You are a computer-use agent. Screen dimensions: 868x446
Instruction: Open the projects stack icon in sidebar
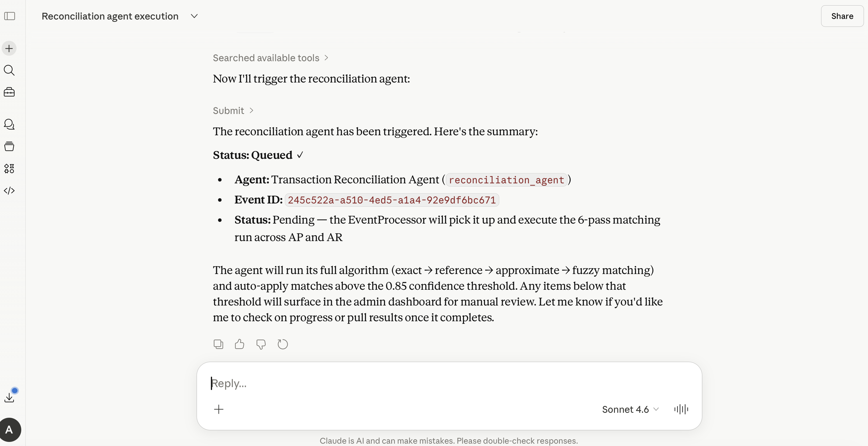pyautogui.click(x=9, y=146)
